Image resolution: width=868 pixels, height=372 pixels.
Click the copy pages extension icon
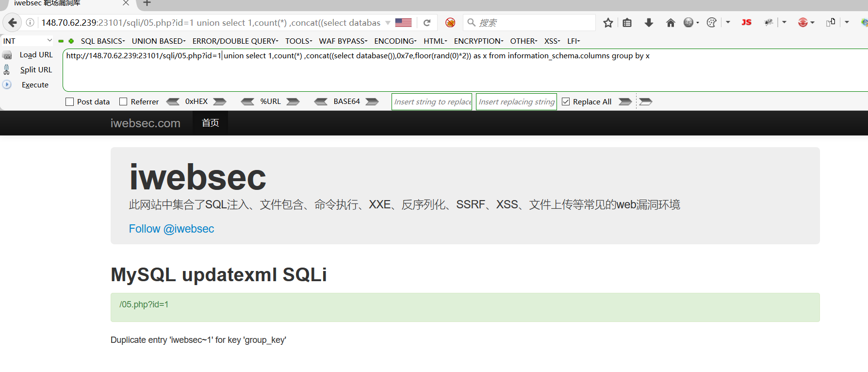[x=831, y=22]
